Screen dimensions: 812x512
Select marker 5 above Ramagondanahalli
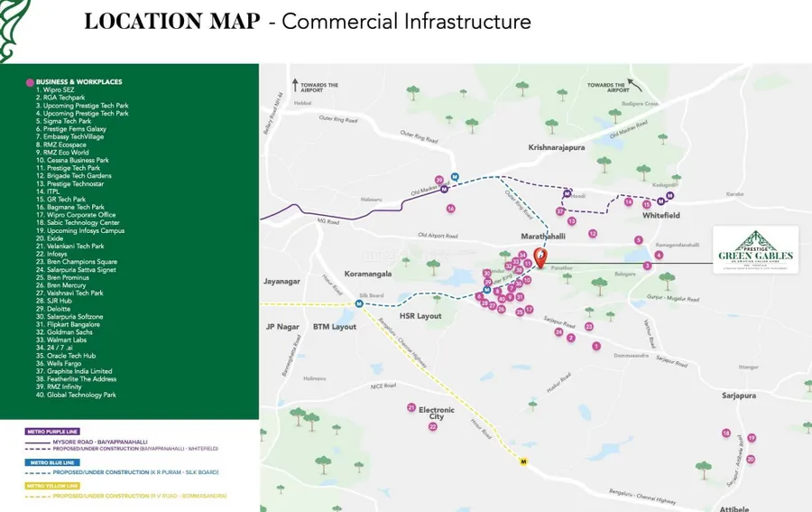(x=639, y=240)
